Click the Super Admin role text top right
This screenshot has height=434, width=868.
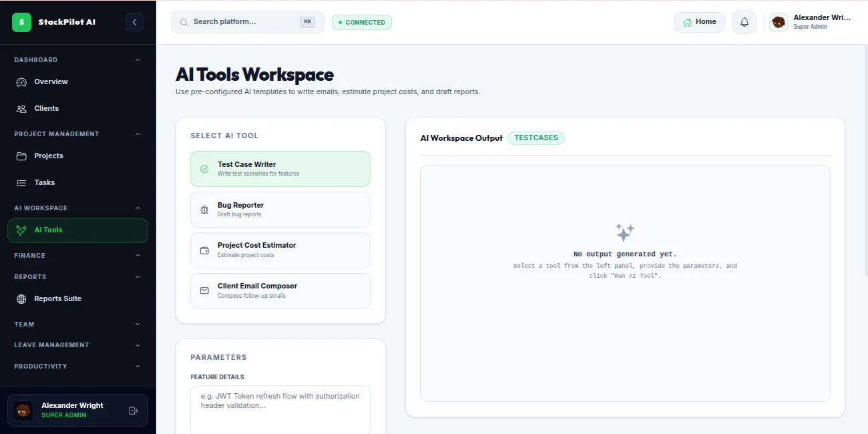pos(810,27)
